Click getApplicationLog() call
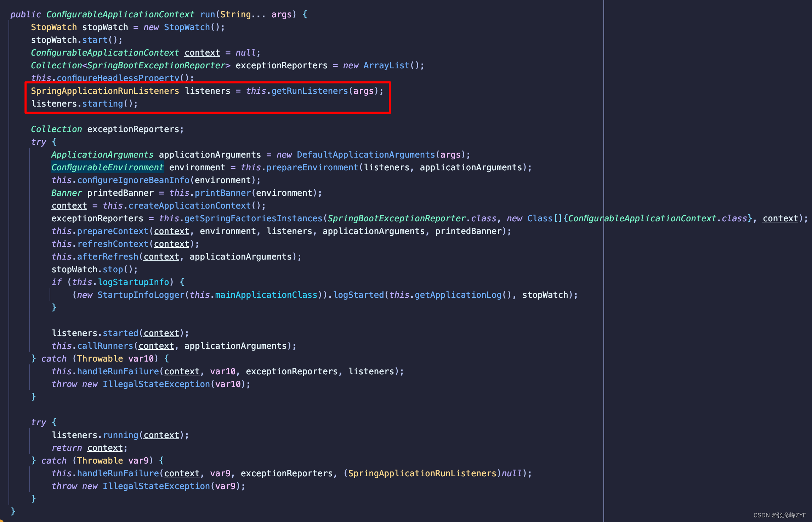Image resolution: width=812 pixels, height=522 pixels. 463,295
